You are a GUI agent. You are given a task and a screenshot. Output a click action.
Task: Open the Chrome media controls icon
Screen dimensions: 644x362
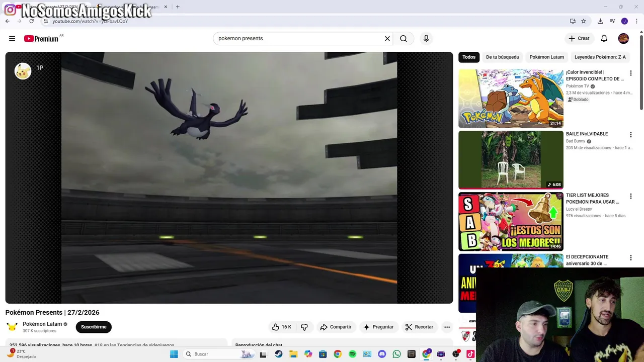click(x=612, y=21)
